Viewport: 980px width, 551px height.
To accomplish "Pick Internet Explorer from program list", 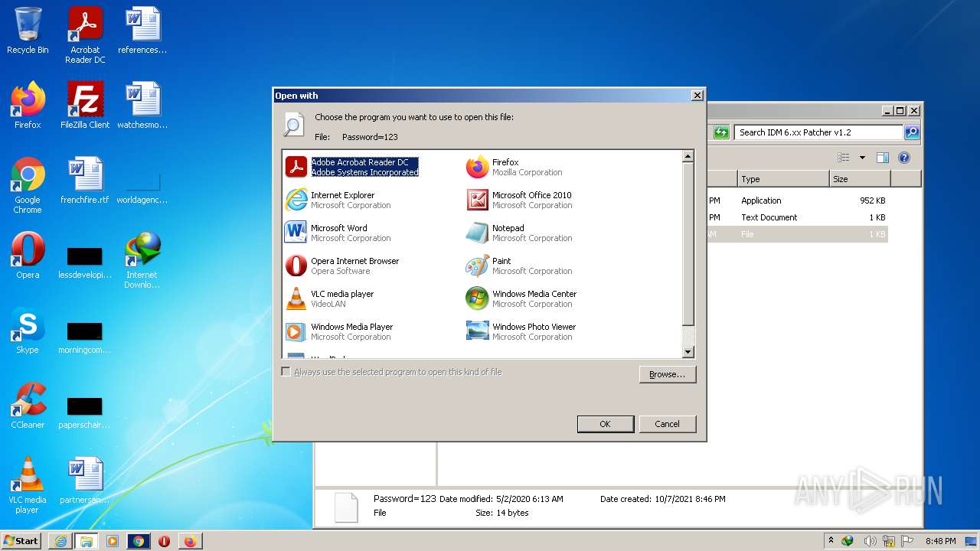I will click(338, 200).
